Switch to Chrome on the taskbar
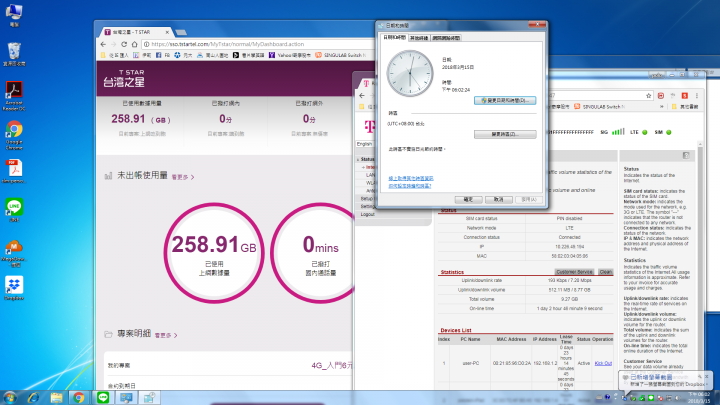 pos(79,398)
